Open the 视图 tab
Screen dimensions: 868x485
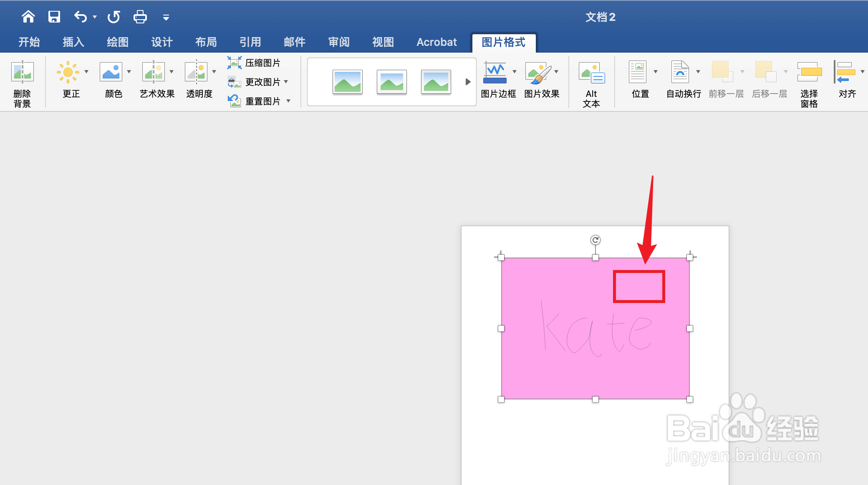tap(383, 42)
